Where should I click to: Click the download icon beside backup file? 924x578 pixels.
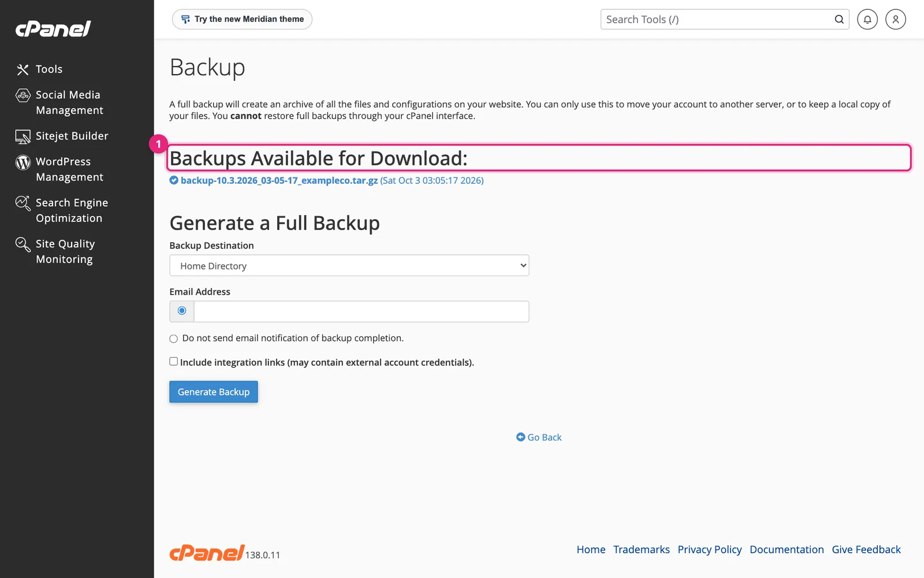coord(174,180)
